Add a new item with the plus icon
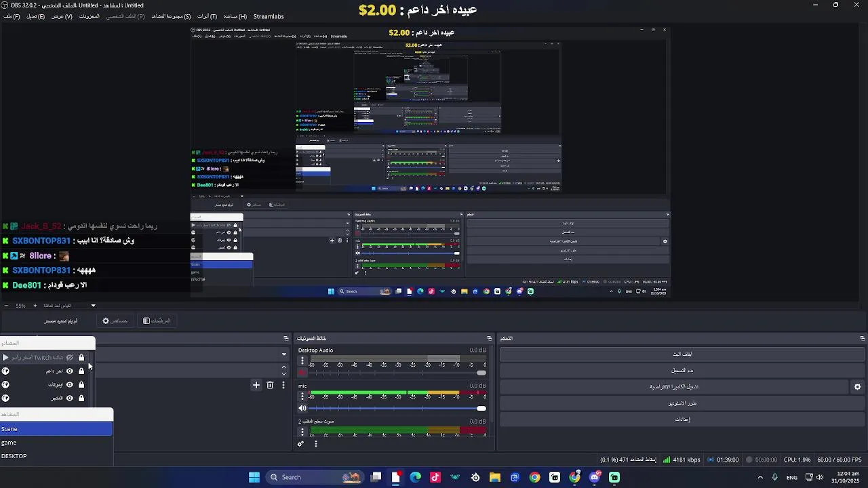 coord(256,385)
